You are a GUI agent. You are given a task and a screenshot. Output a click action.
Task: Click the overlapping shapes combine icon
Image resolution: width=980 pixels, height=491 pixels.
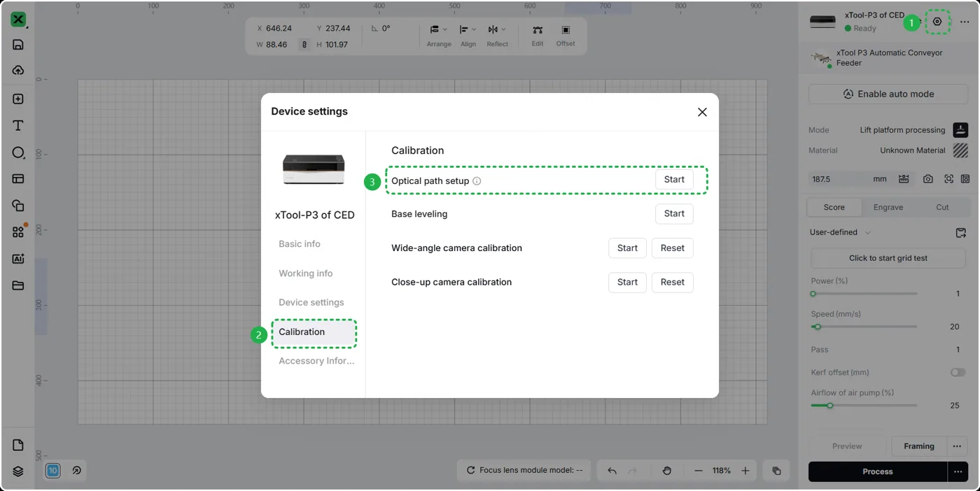18,206
